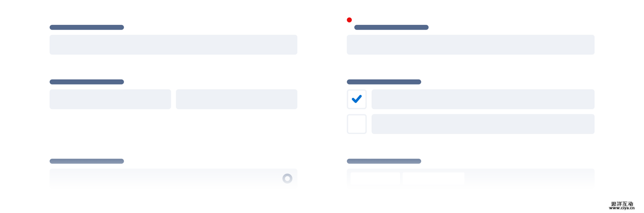
Task: Click the first white tag in bottom-right field
Action: coord(375,178)
